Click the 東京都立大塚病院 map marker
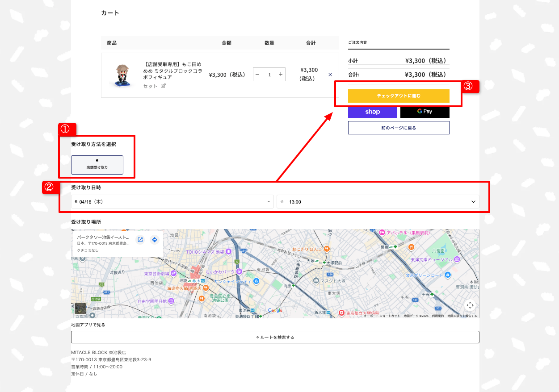 pyautogui.click(x=341, y=313)
